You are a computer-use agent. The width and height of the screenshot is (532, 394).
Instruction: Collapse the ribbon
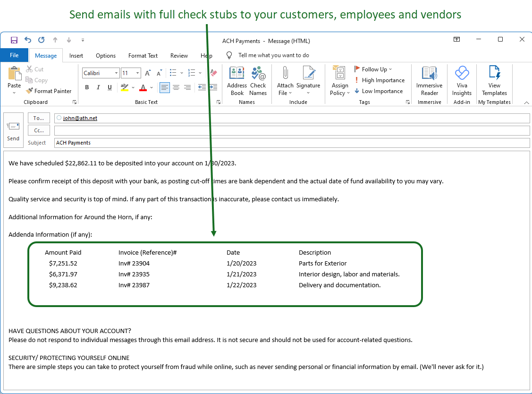click(526, 102)
